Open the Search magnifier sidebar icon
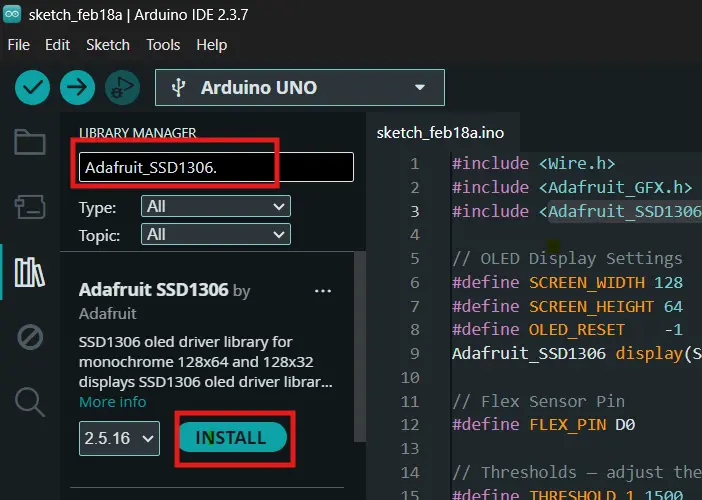The image size is (702, 500). click(x=30, y=402)
